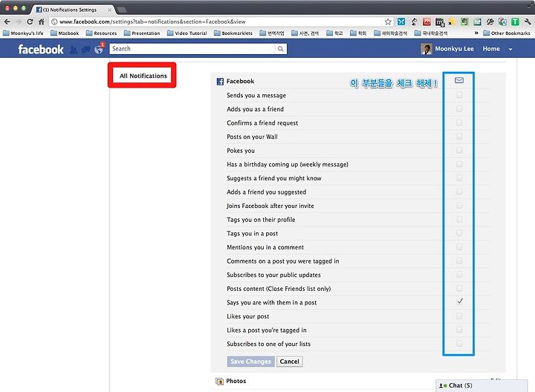Click the browser back arrow
Screen dimensions: 535x392
tap(7, 22)
